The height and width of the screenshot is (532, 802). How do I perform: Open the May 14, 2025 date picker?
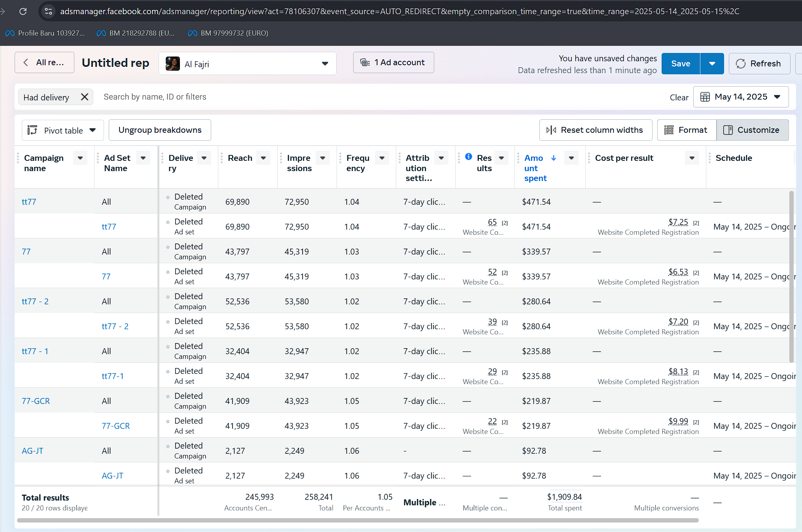[740, 97]
